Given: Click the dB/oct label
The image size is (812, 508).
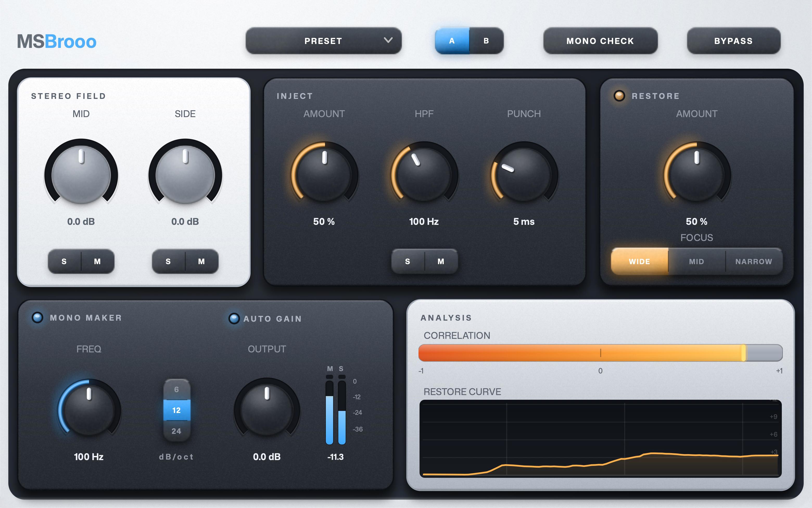Looking at the screenshot, I should 176,457.
